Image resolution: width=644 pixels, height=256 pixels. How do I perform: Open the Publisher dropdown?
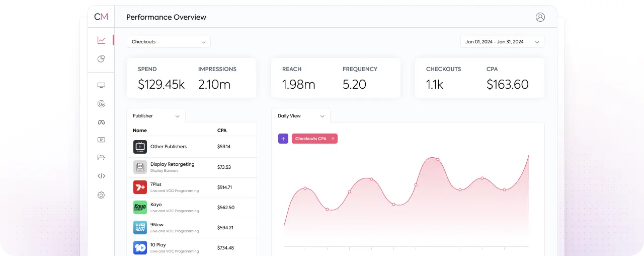tap(156, 116)
